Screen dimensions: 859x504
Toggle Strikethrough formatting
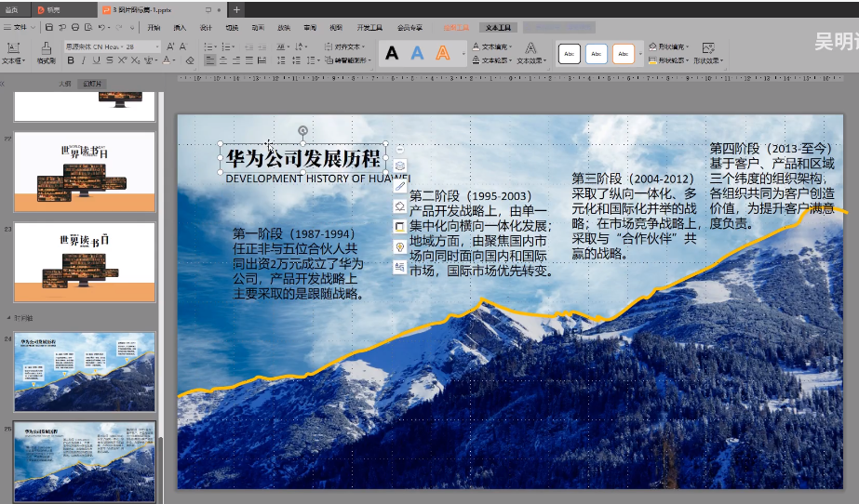(x=110, y=60)
